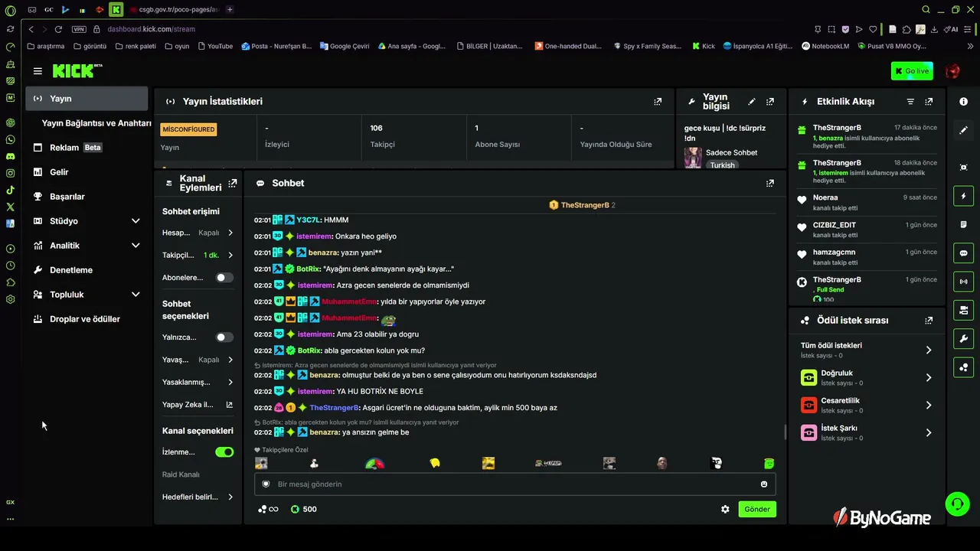Image resolution: width=980 pixels, height=551 pixels.
Task: Toggle the Yalnızca chat option switch
Action: pos(224,337)
